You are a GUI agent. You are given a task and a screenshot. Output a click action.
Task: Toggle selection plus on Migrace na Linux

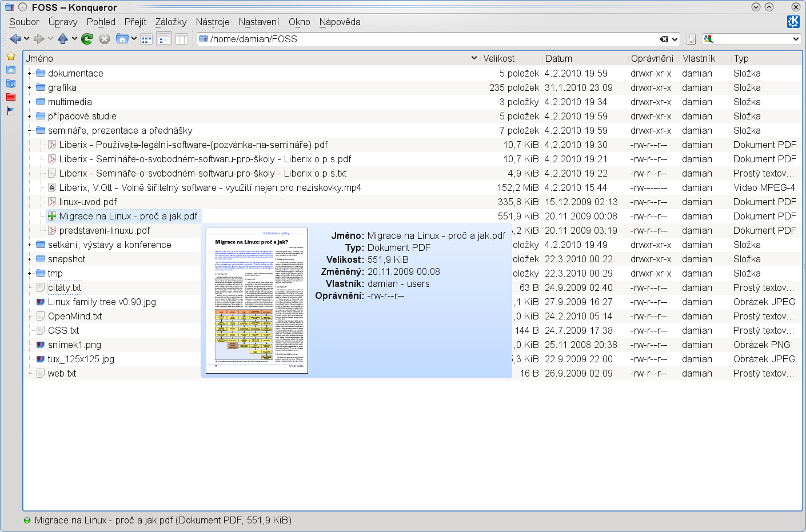(52, 216)
